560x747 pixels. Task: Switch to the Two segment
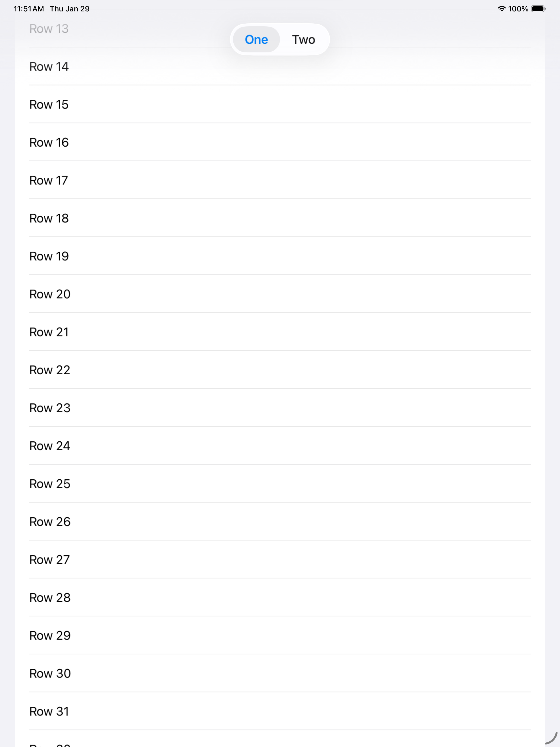click(x=303, y=40)
